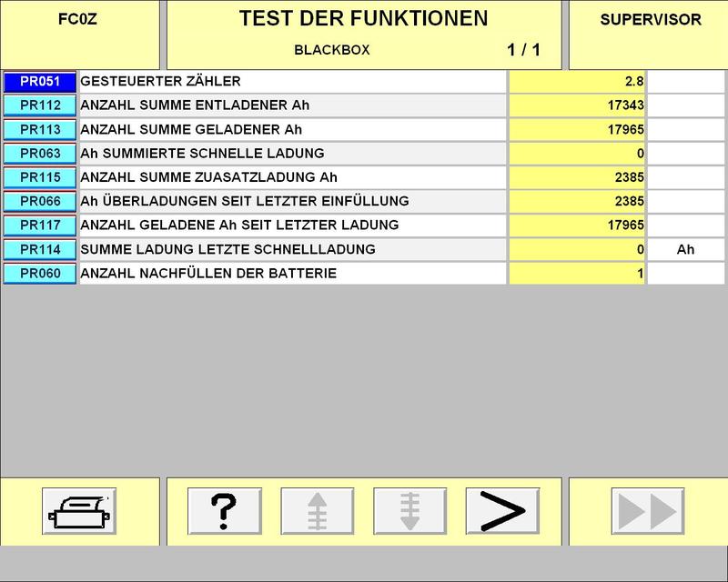
Task: Open help with the question mark button
Action: tap(224, 511)
